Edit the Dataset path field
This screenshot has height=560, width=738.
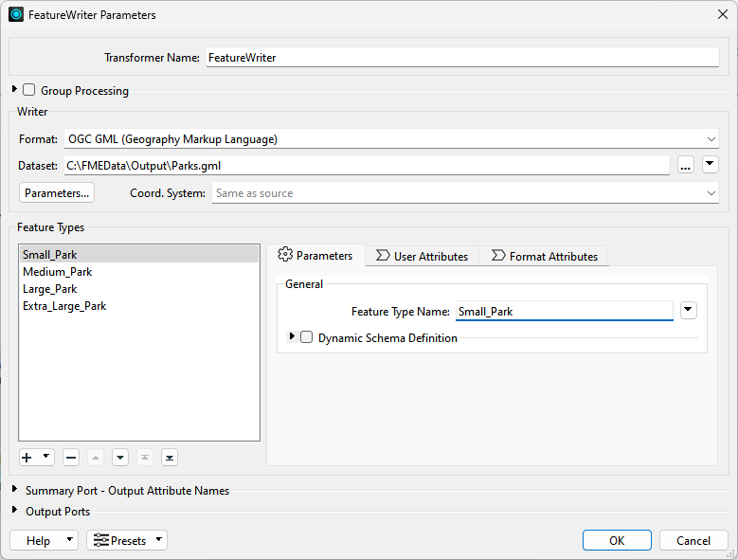[368, 166]
